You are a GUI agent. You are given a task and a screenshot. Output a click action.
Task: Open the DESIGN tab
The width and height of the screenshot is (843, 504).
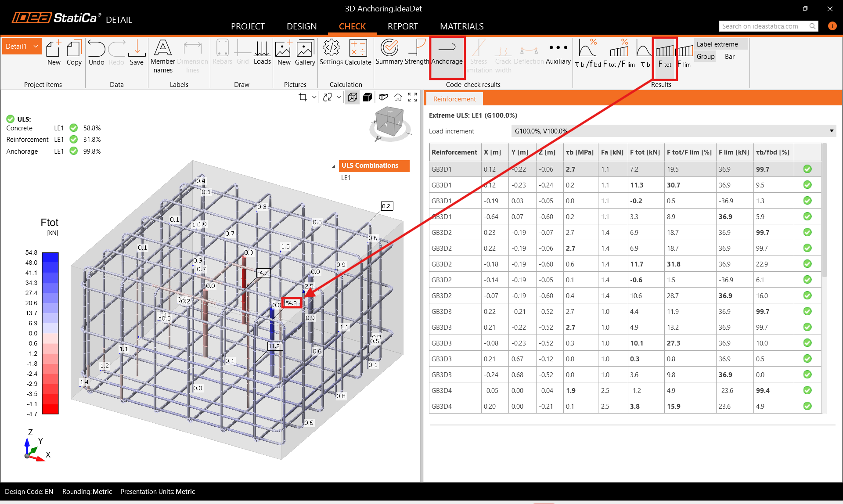click(302, 26)
